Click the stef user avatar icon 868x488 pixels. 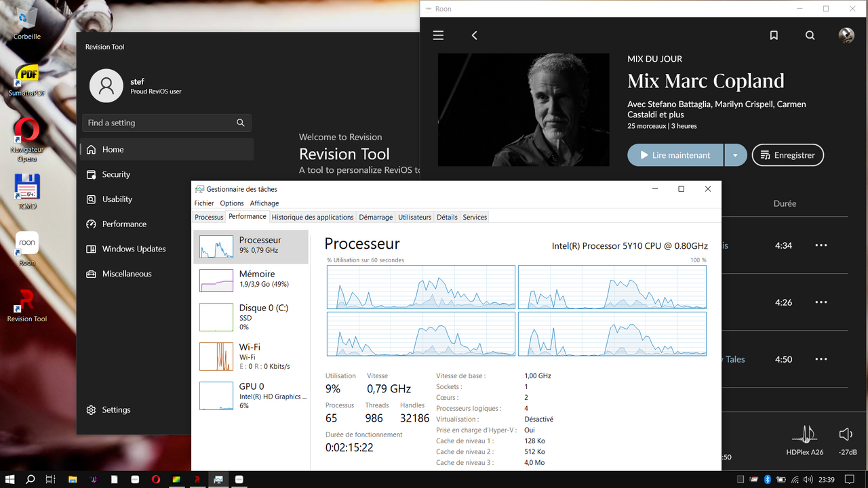106,85
